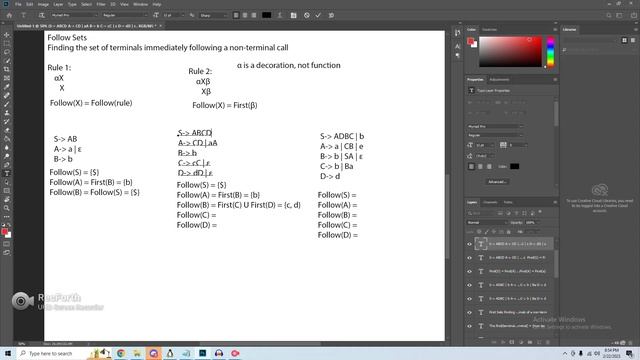
Task: Toggle text orientation in options bar
Action: point(42,15)
